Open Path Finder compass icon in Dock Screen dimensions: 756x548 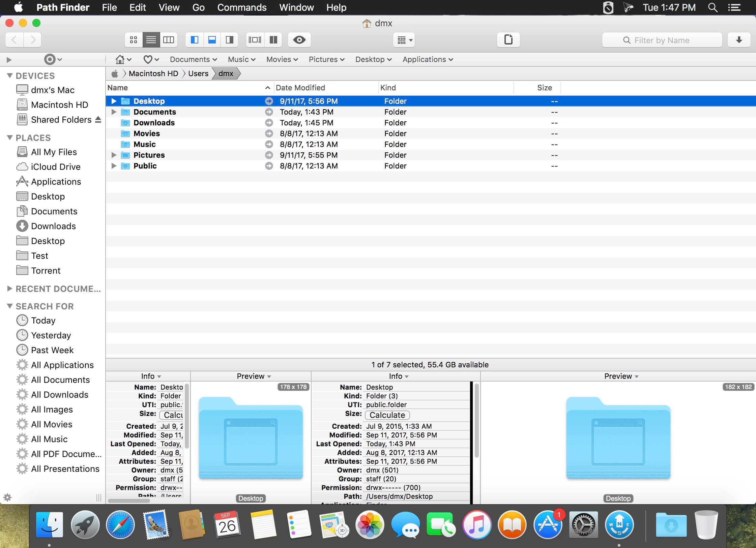click(619, 525)
